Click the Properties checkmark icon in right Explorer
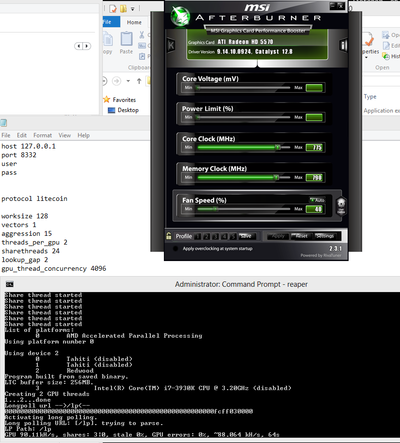 (368, 39)
